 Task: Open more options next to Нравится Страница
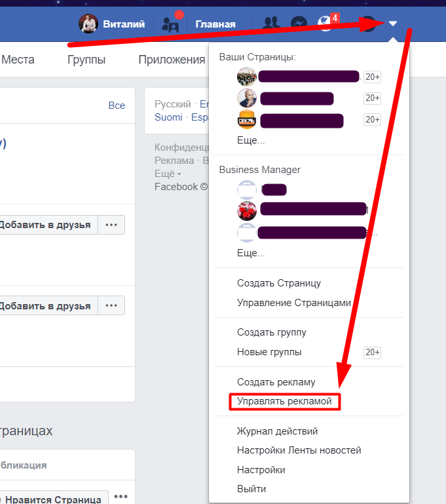pyautogui.click(x=121, y=497)
